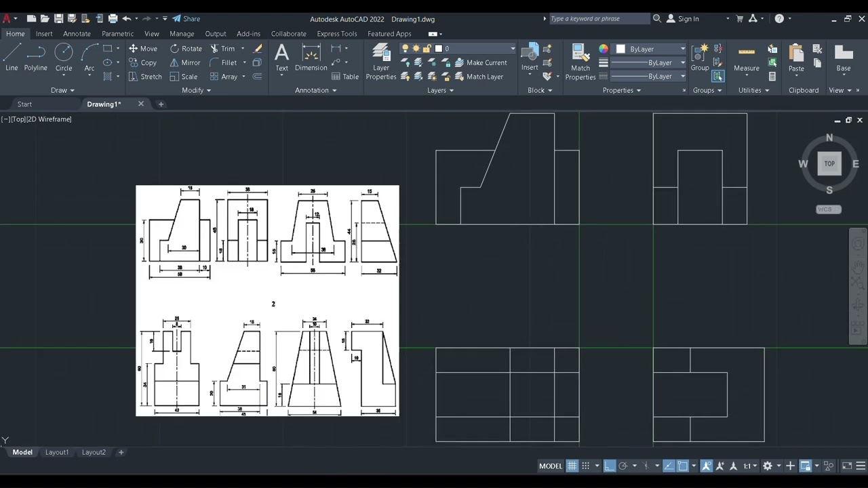Image resolution: width=868 pixels, height=488 pixels.
Task: Select the Text annotation tool
Action: 281,58
